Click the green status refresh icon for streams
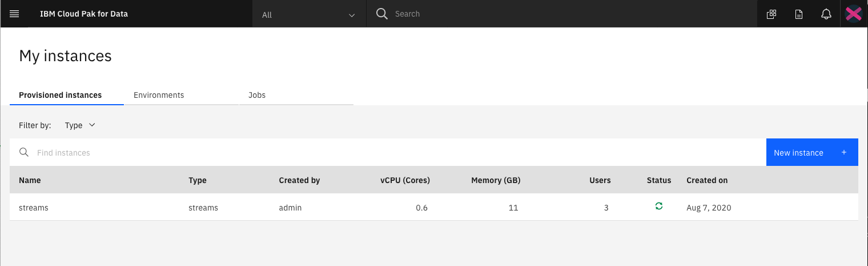The image size is (868, 266). coord(659,207)
